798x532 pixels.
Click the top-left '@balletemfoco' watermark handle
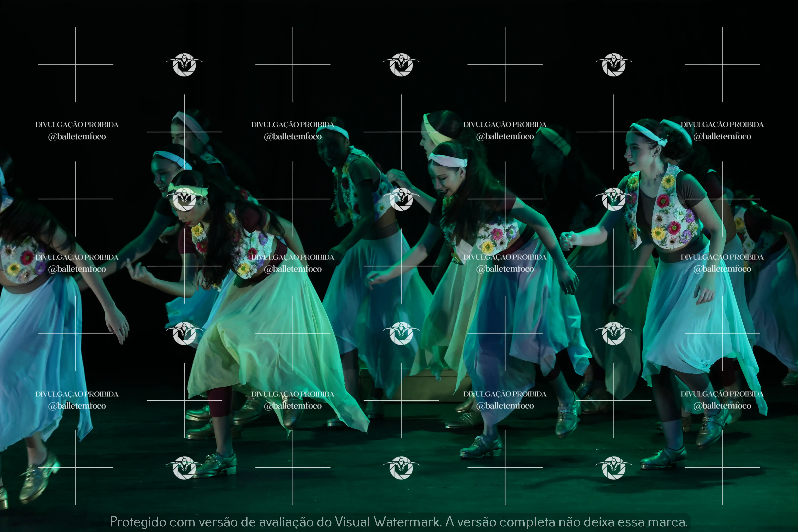tap(77, 136)
